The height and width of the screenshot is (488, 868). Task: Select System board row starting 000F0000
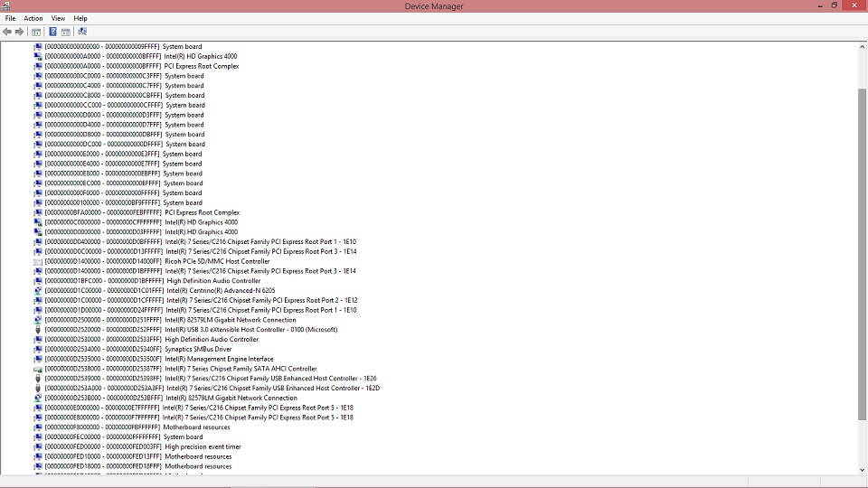[x=123, y=193]
